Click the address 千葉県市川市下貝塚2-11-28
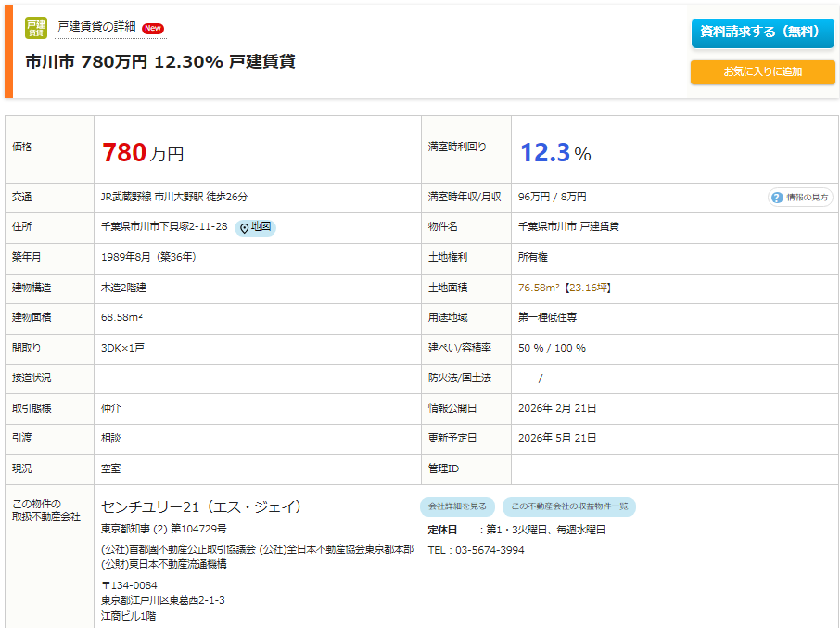The image size is (840, 628). [164, 227]
